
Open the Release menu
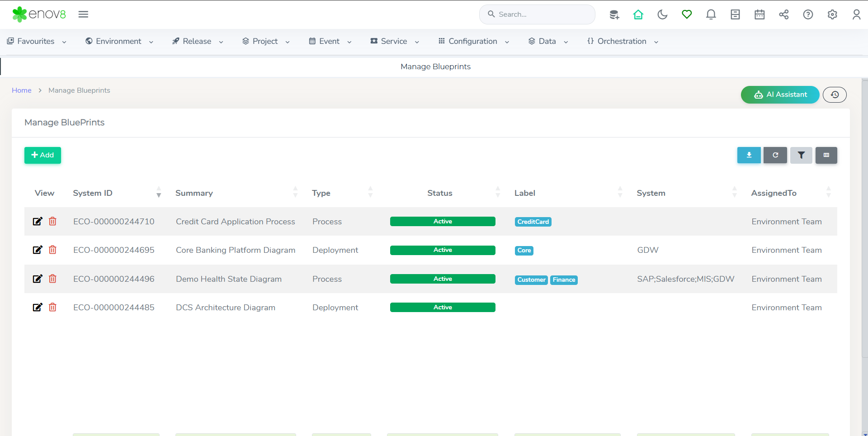point(198,41)
